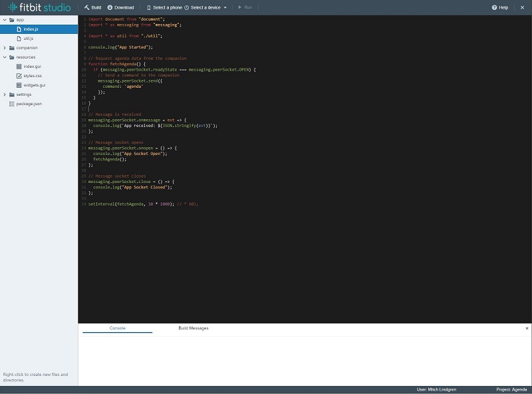Open the device selection dropdown arrow
This screenshot has height=394, width=532.
(225, 7)
